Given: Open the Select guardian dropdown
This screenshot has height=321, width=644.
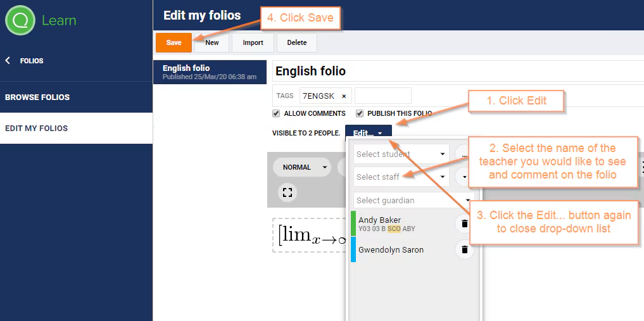Looking at the screenshot, I should (x=414, y=200).
